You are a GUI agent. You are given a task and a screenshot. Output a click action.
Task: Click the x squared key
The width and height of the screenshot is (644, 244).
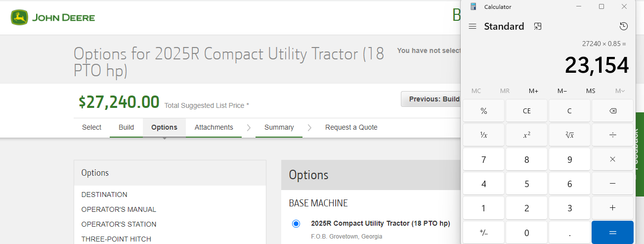[526, 135]
